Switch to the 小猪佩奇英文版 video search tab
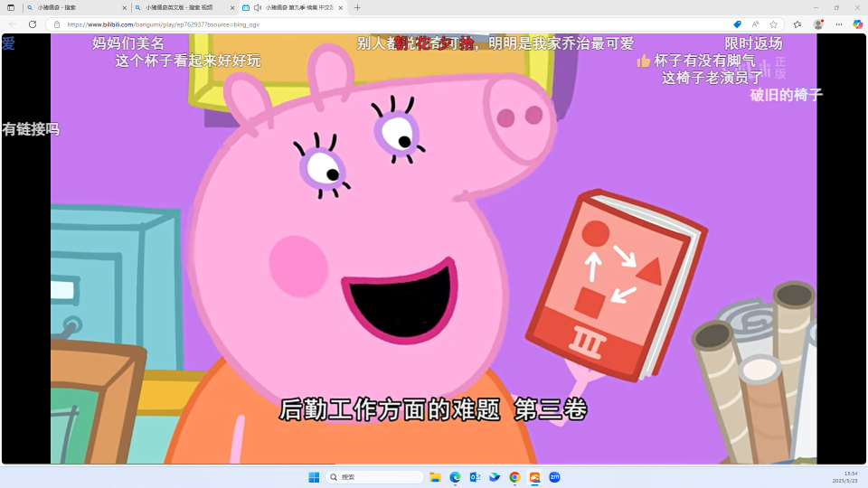The height and width of the screenshot is (488, 868). tap(184, 8)
